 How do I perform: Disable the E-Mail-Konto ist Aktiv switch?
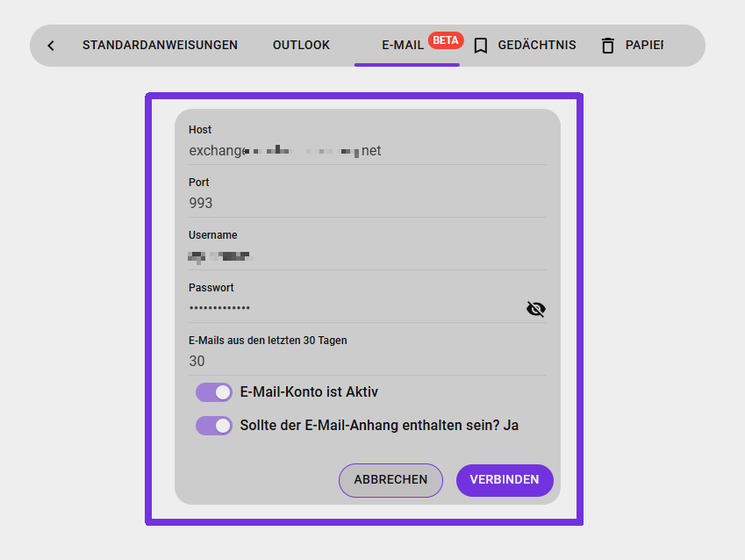pyautogui.click(x=214, y=392)
